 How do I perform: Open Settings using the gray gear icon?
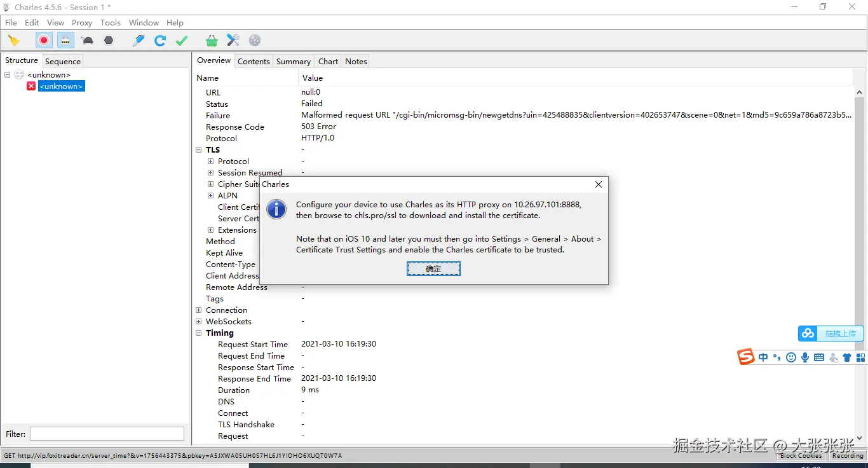coord(255,41)
